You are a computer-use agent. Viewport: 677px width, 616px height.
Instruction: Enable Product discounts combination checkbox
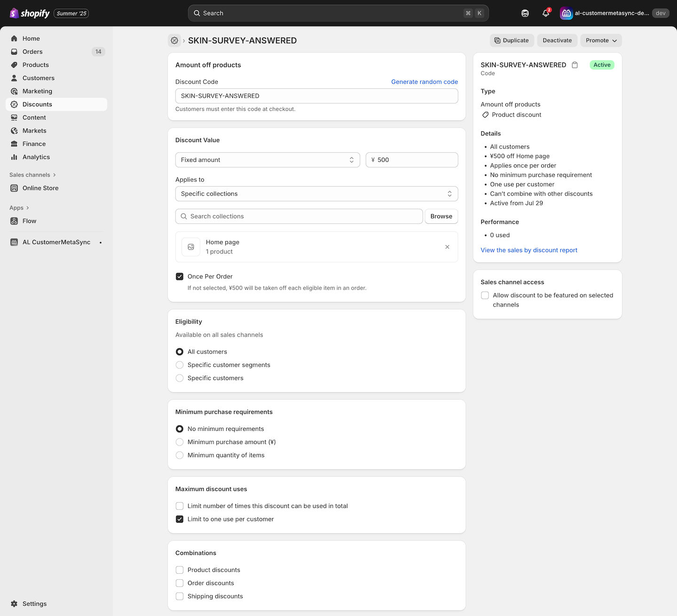tap(180, 570)
